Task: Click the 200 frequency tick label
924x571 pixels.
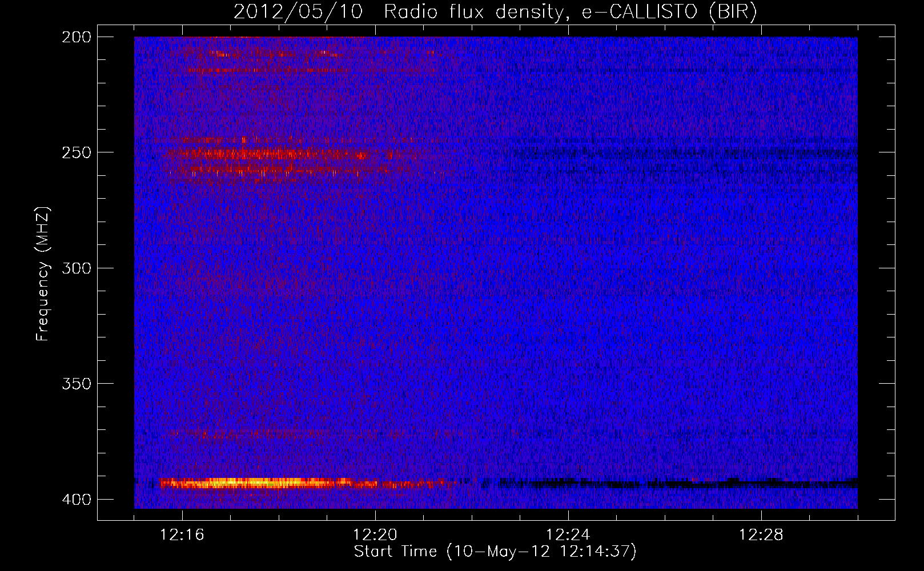Action: click(x=77, y=37)
